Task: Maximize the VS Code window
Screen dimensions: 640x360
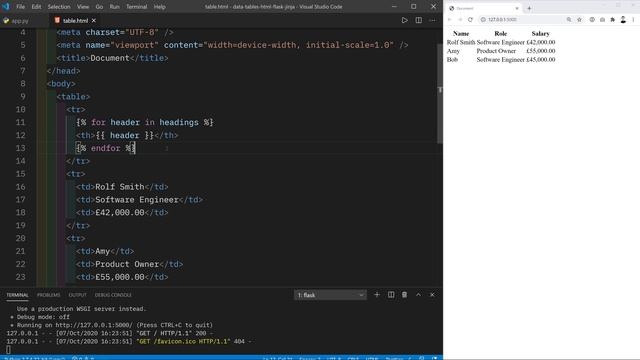Action: (413, 7)
